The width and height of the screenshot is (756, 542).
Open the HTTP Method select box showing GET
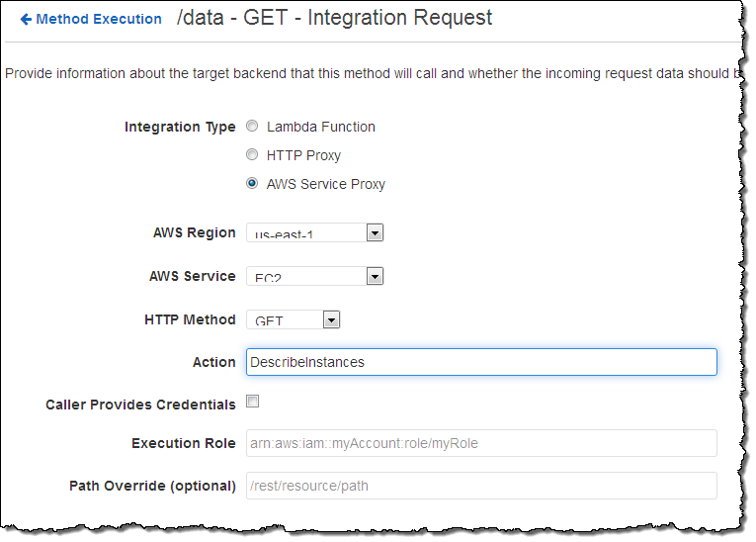285,319
